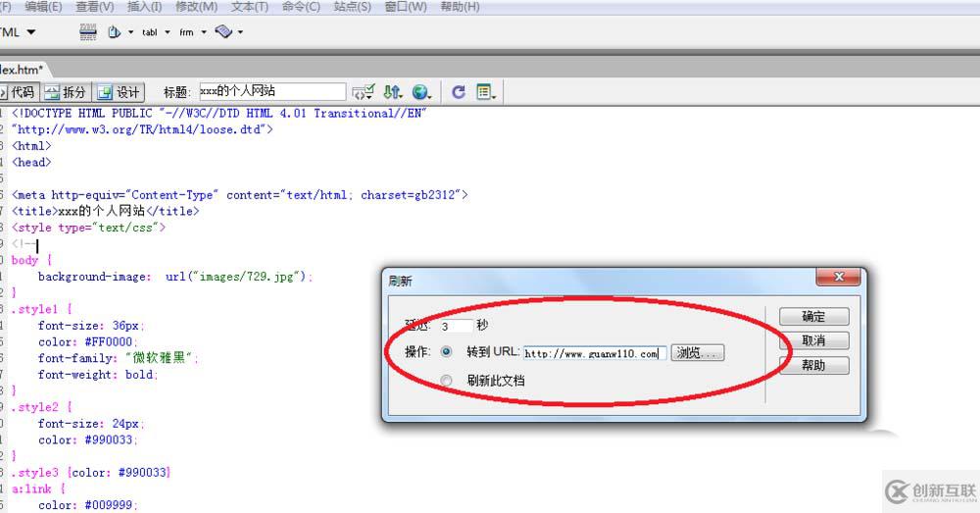Click the '.style3 {color: #990033}' line
The image size is (980, 513).
[91, 473]
